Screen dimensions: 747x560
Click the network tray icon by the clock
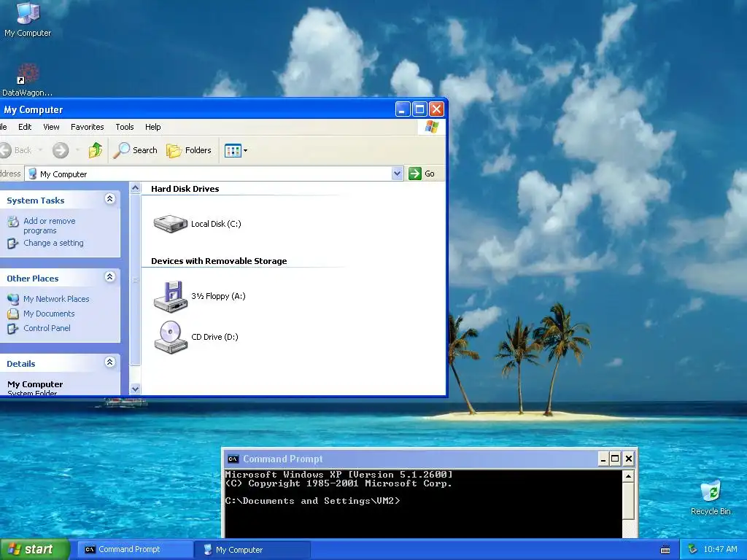point(693,549)
